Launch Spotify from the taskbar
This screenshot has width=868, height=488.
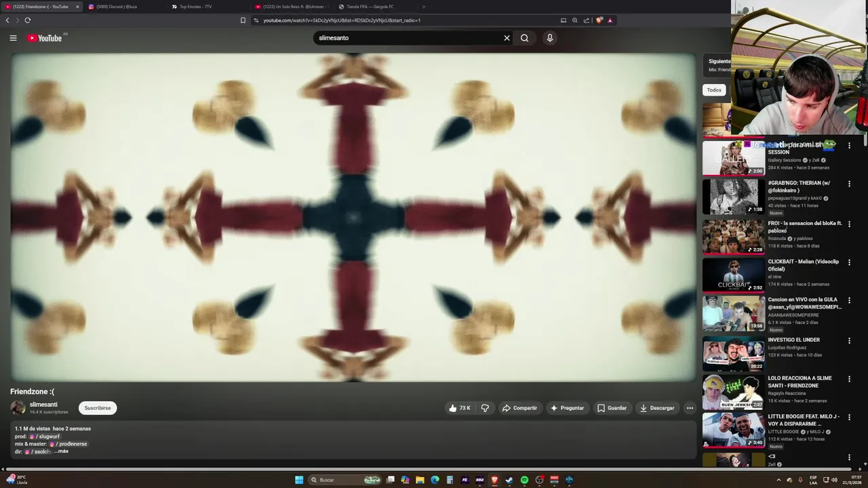tap(524, 480)
